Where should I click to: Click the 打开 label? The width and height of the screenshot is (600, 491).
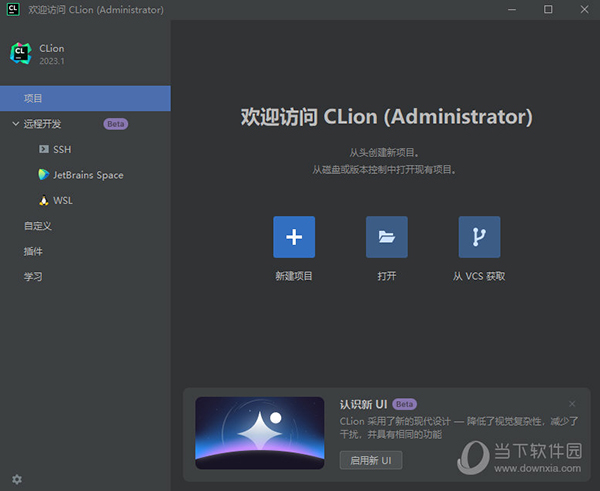(x=386, y=276)
